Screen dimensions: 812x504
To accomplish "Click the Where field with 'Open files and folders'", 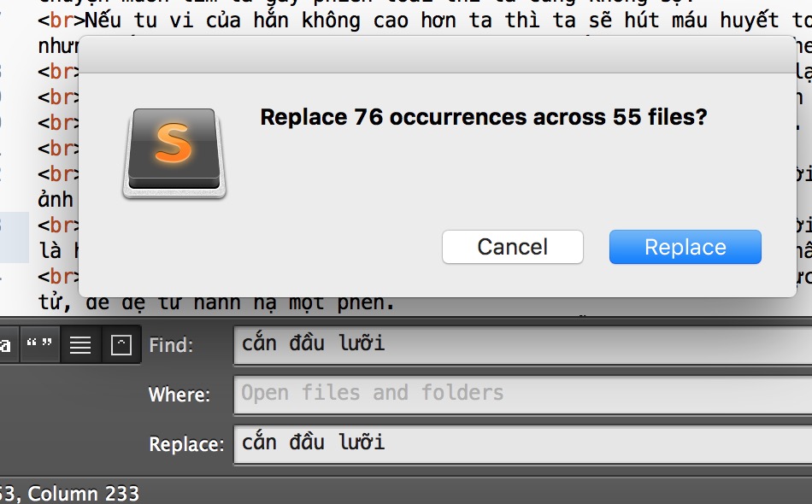I will click(x=521, y=394).
